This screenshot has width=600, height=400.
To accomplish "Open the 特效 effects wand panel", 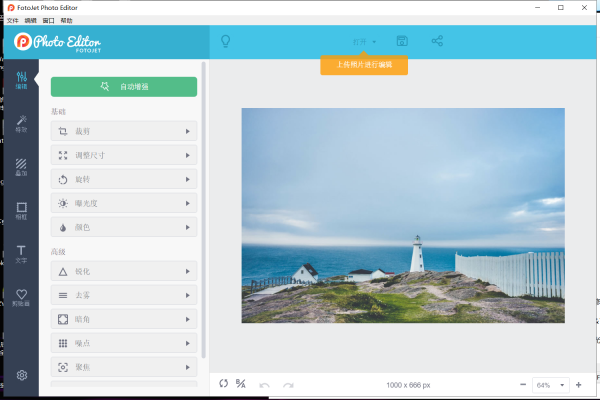I will (x=21, y=124).
